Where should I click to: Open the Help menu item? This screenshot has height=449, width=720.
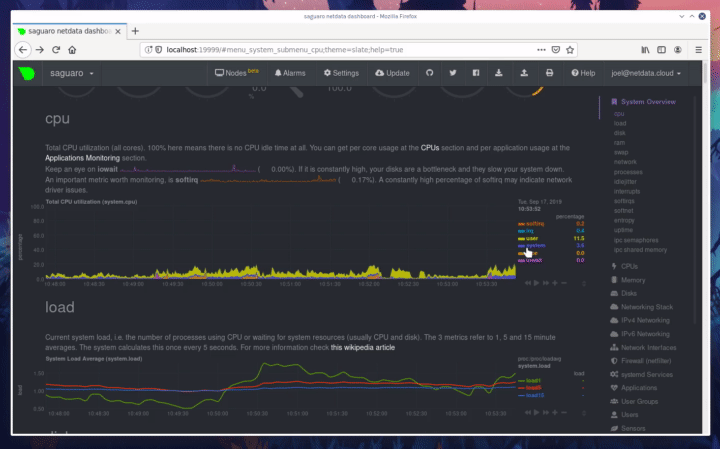[583, 73]
